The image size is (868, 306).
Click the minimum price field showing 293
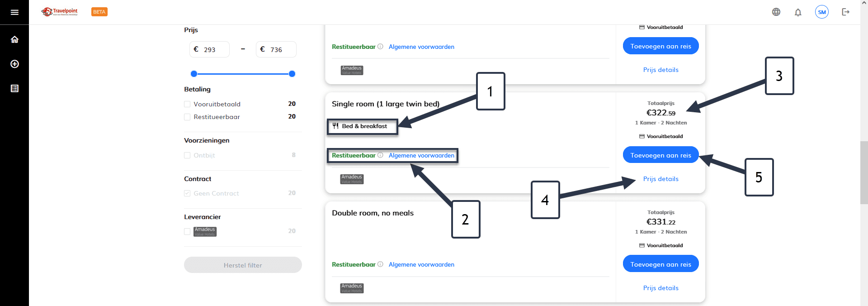coord(209,49)
